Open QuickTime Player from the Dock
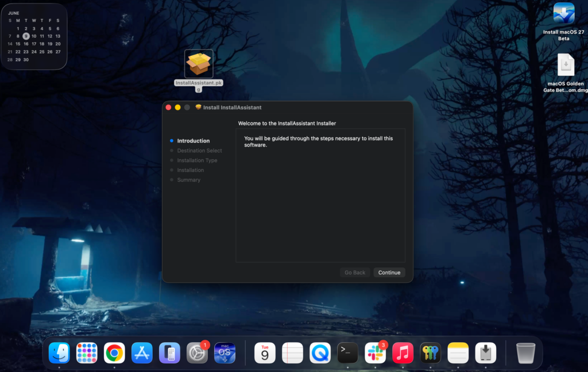Image resolution: width=588 pixels, height=372 pixels. [x=320, y=353]
